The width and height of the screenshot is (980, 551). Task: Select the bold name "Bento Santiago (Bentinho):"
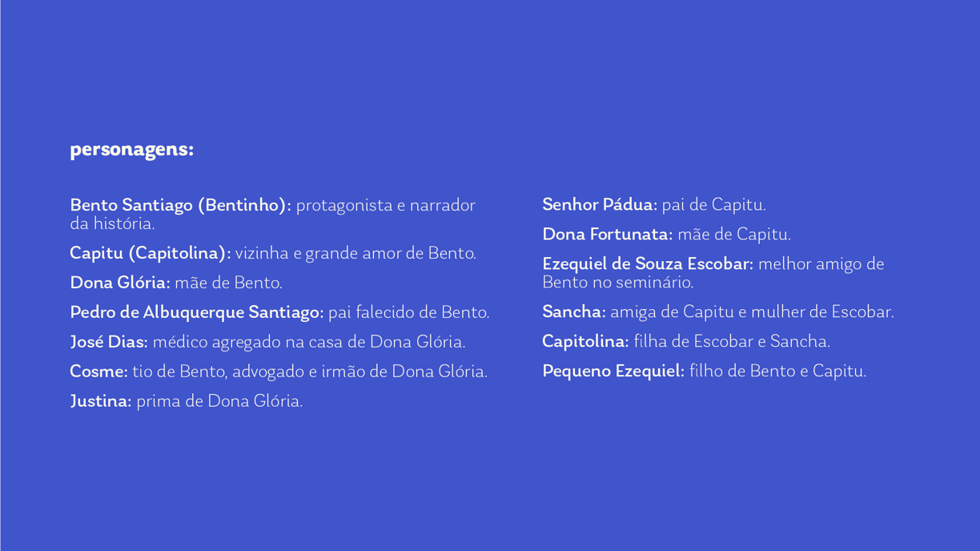pos(180,205)
